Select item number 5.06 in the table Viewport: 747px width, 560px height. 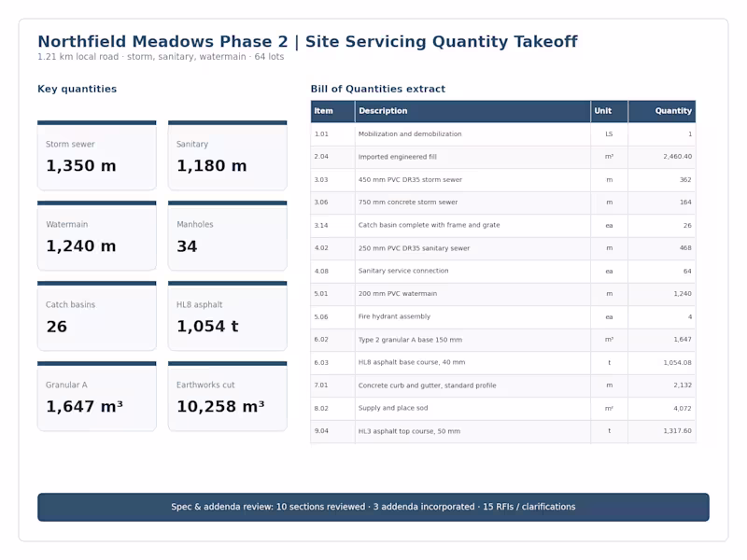(x=321, y=316)
